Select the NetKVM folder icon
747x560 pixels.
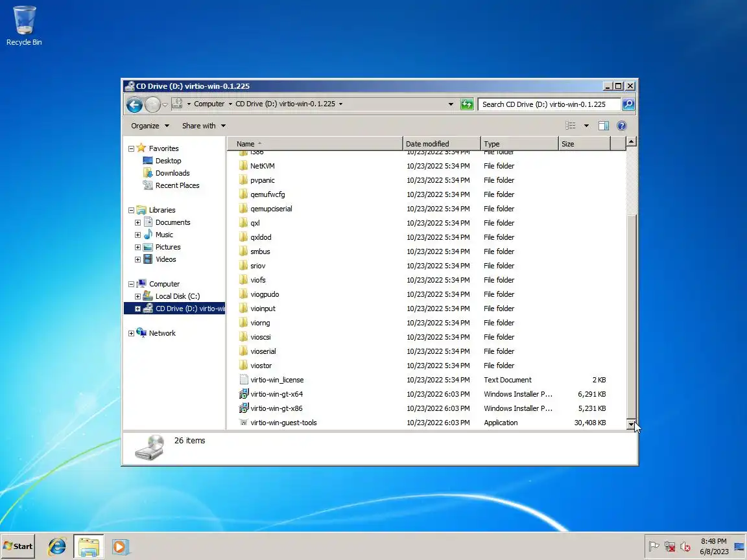click(x=243, y=166)
